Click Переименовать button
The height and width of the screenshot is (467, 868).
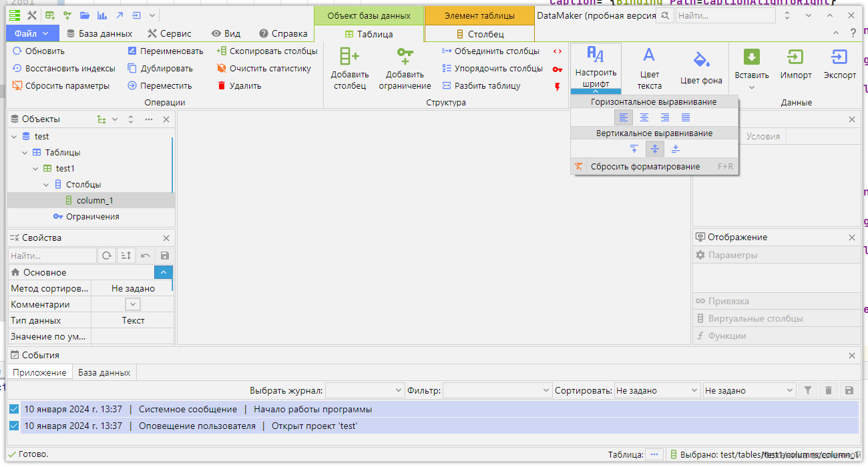point(166,51)
